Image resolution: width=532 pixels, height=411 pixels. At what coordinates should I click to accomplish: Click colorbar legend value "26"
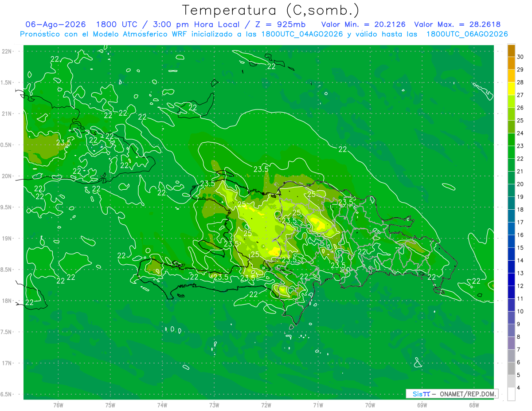(520, 107)
